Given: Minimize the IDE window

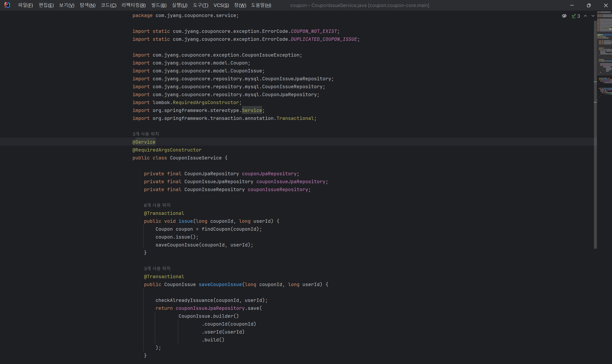Looking at the screenshot, I should click(572, 5).
